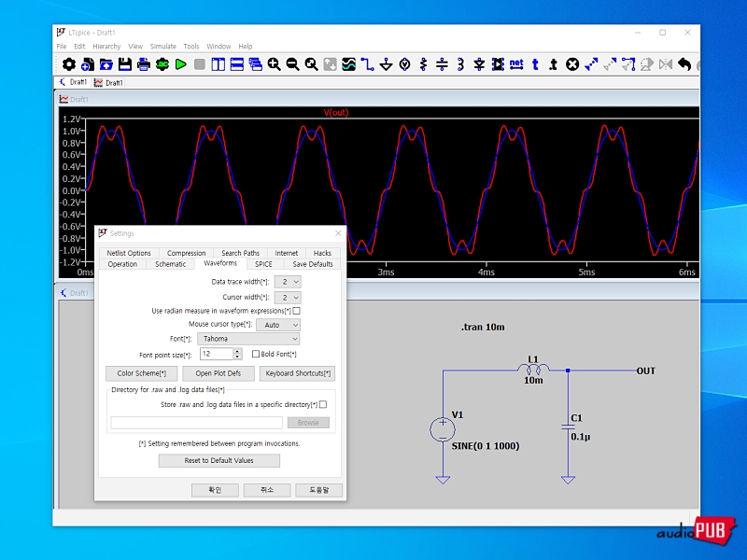Viewport: 747px width, 560px height.
Task: Switch to the SPICE settings tab
Action: pyautogui.click(x=263, y=264)
